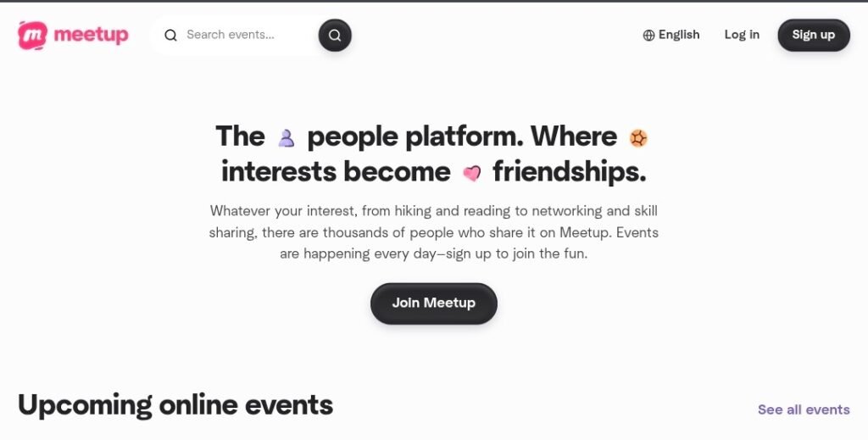Click the 'interests become' headline text

tap(336, 172)
